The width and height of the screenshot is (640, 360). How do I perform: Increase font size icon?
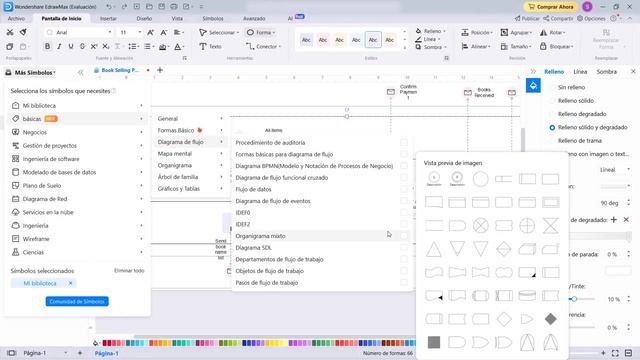(150, 32)
